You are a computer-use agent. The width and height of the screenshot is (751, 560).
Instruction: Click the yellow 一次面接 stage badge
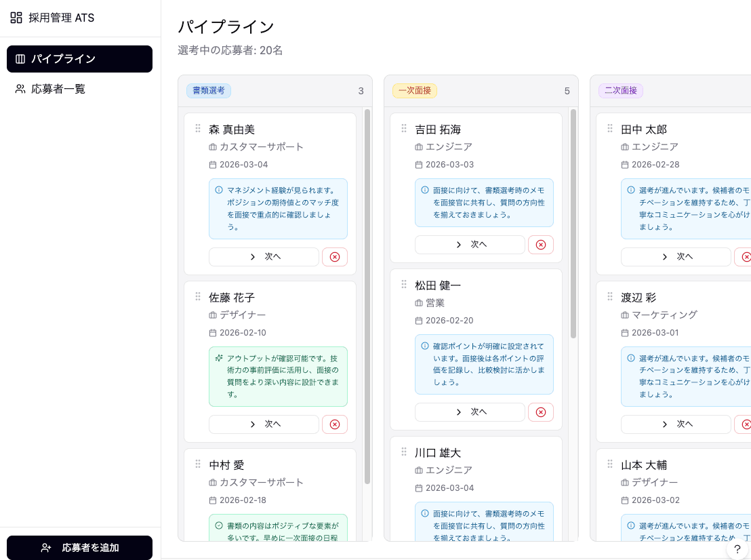[415, 90]
